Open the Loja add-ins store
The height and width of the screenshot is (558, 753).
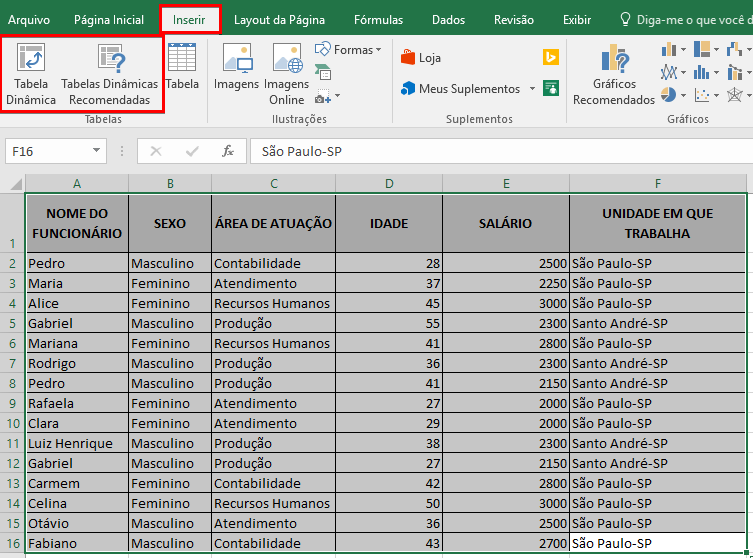click(421, 58)
